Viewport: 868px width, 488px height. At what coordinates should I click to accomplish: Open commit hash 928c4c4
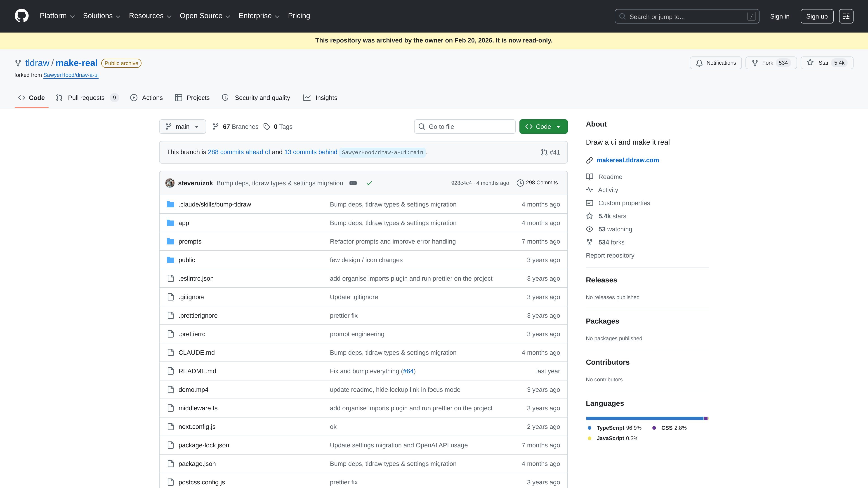point(461,183)
